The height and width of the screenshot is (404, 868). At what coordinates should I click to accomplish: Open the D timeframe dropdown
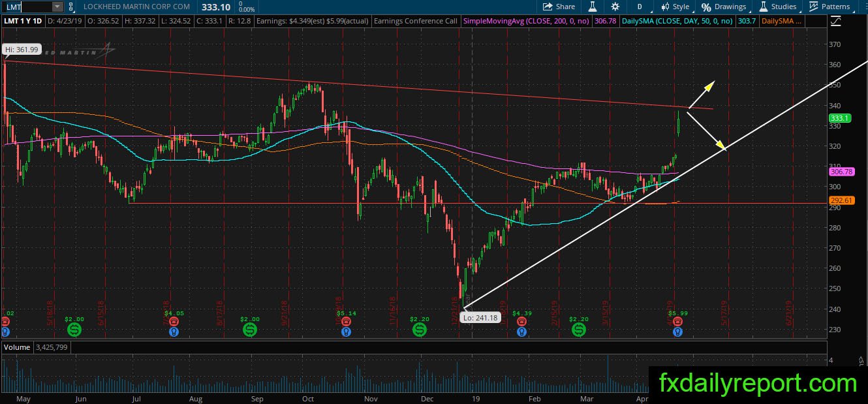coord(640,7)
